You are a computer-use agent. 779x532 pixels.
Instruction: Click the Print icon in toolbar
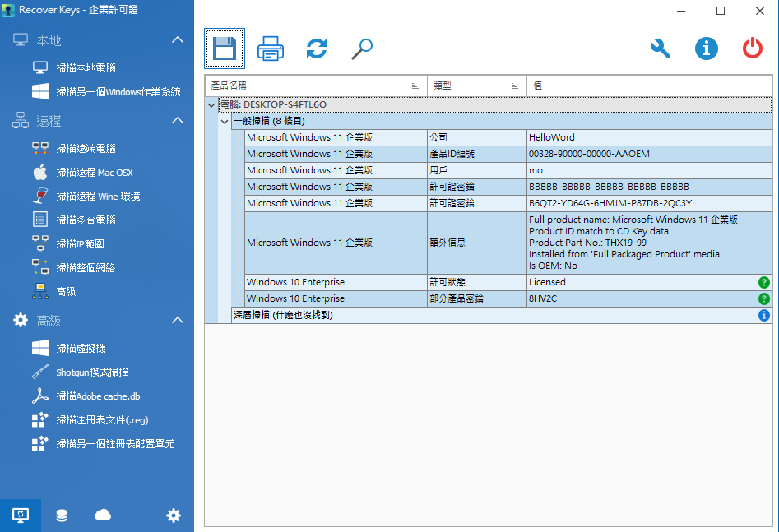click(271, 49)
